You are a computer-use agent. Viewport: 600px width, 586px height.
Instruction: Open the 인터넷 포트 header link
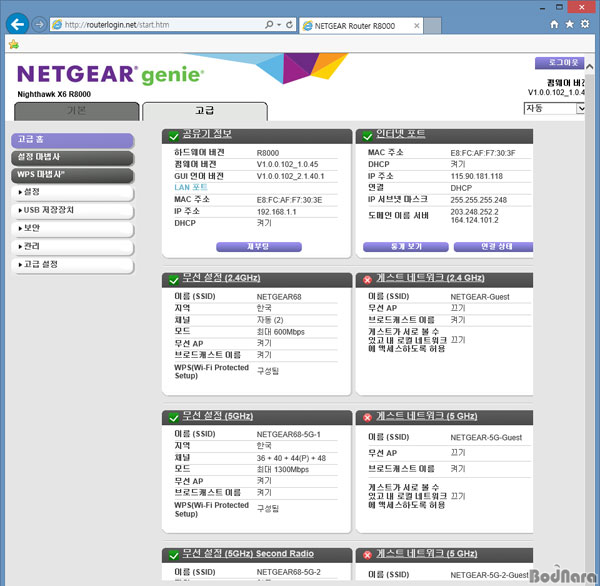click(400, 134)
